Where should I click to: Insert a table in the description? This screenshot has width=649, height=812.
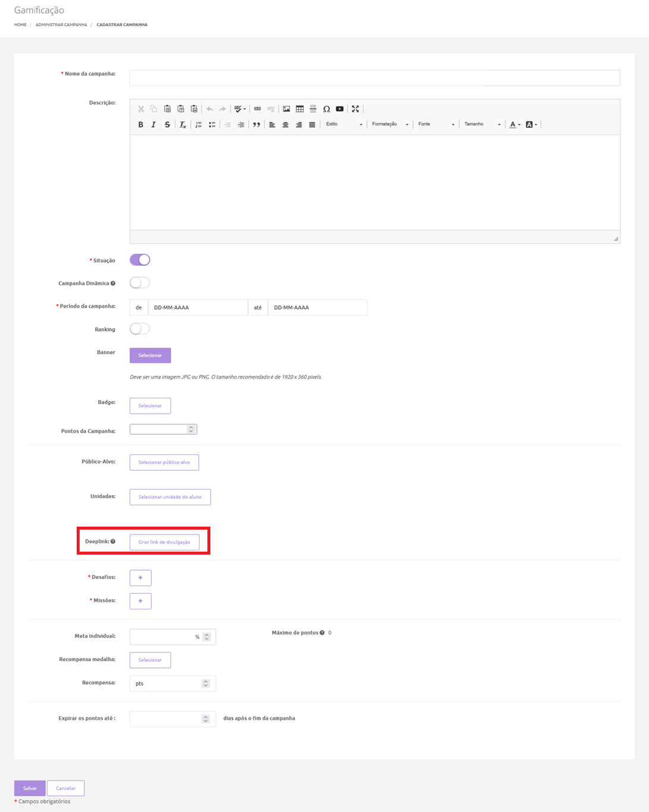pyautogui.click(x=300, y=109)
